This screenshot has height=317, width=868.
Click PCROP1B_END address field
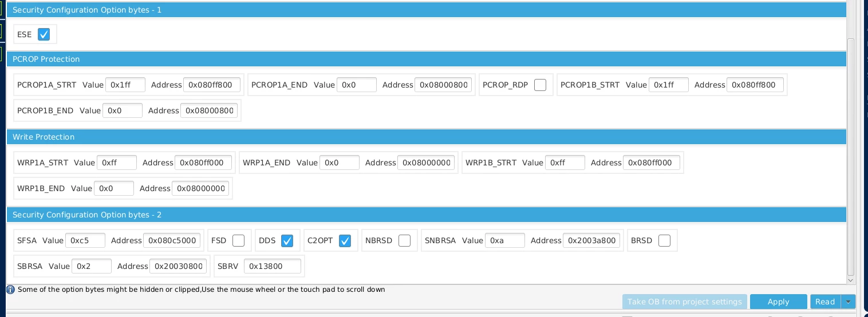pyautogui.click(x=209, y=110)
